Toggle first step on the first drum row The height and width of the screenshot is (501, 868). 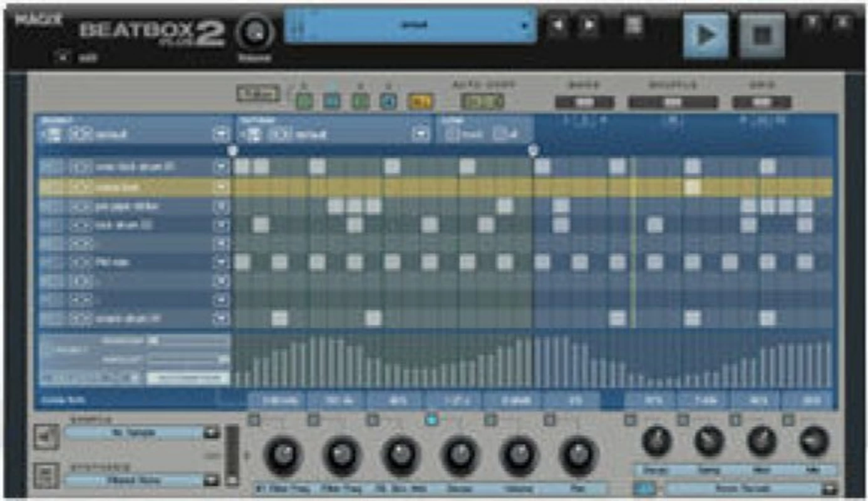242,167
